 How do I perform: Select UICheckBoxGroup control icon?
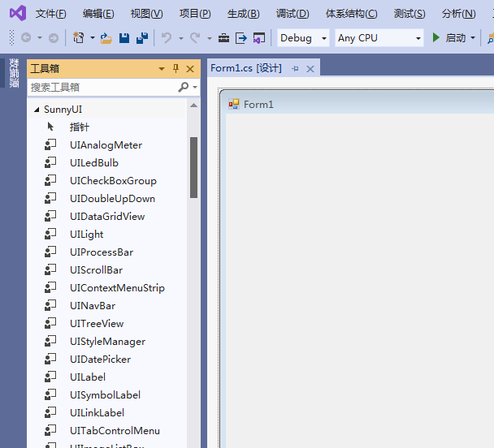coord(50,181)
